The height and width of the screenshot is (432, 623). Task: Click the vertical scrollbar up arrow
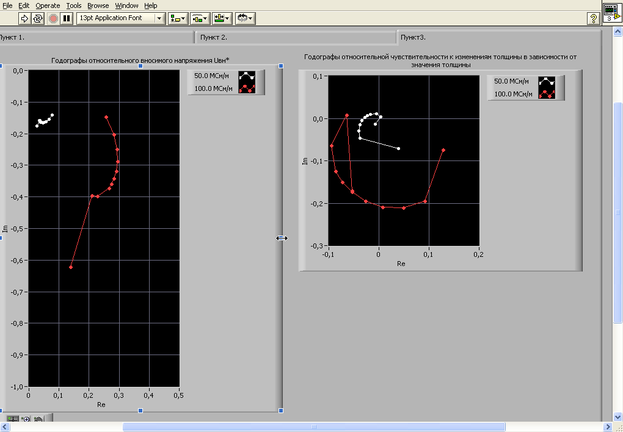pos(618,31)
